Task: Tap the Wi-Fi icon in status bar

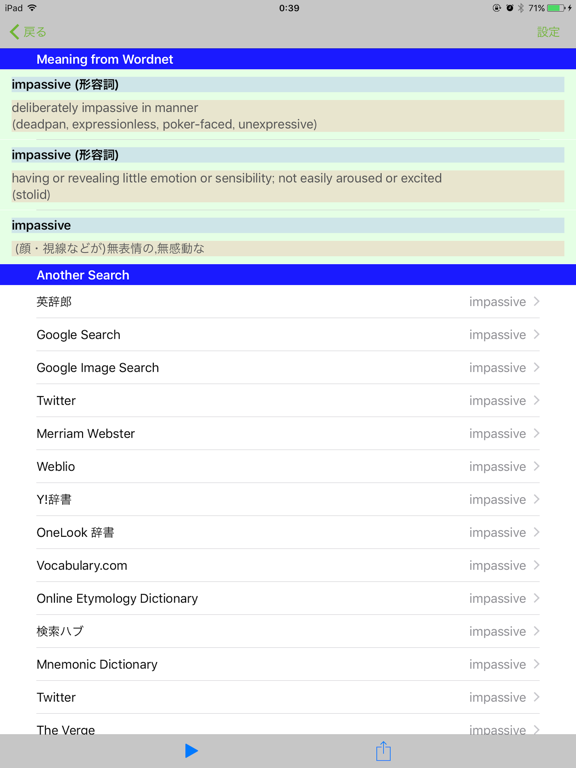Action: [32, 8]
